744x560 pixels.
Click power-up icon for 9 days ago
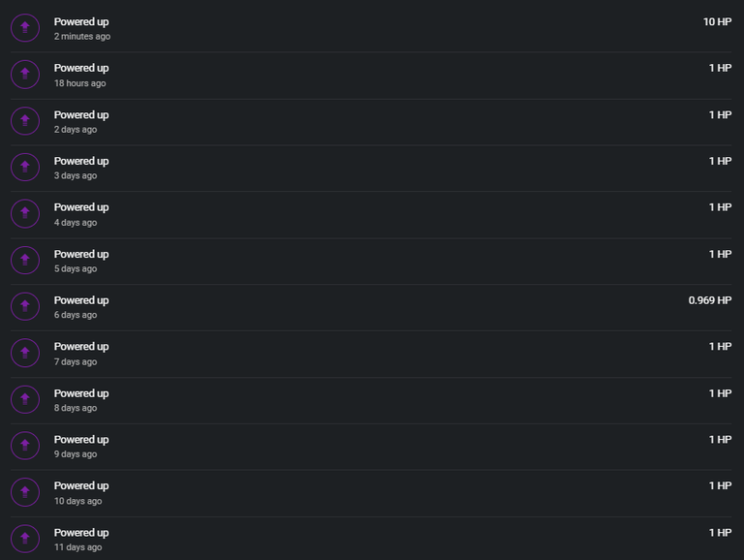coord(25,446)
